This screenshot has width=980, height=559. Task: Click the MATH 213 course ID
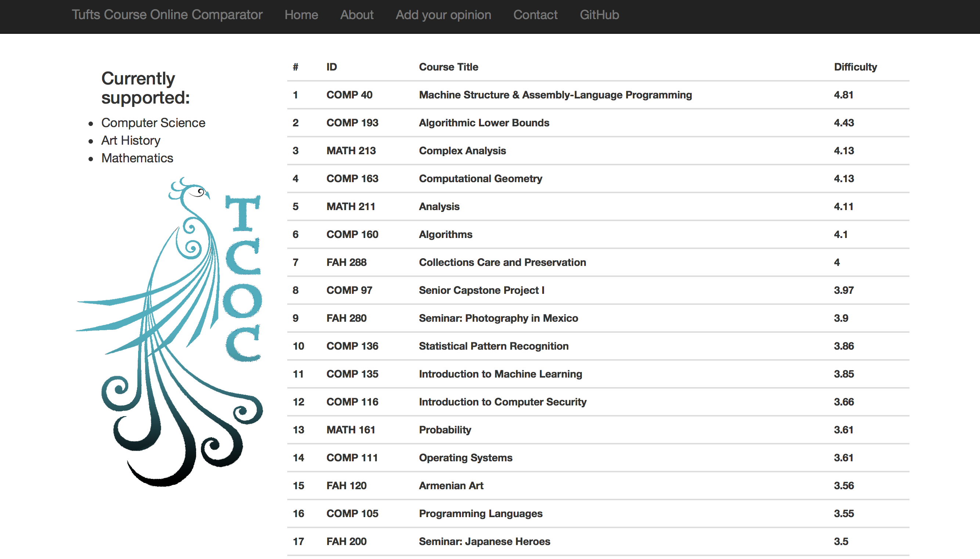(x=351, y=151)
